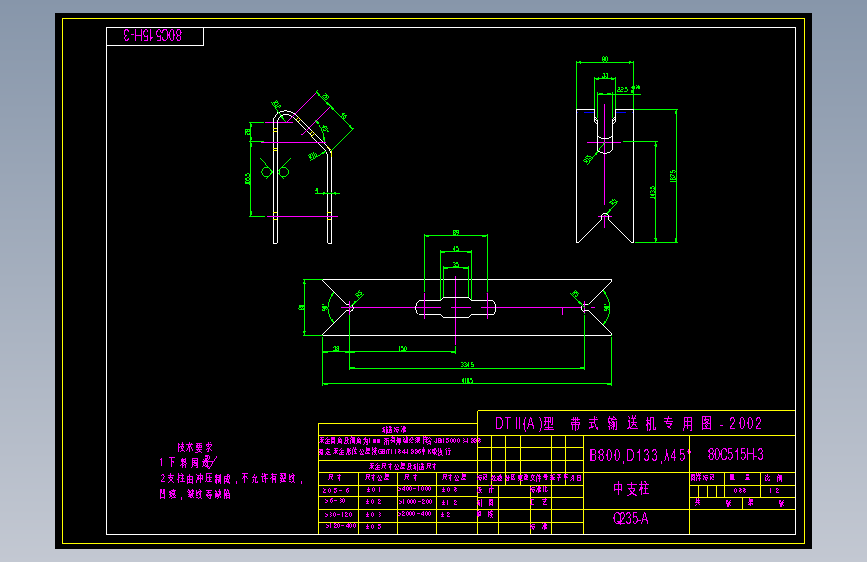867x562 pixels.
Task: Select drawing number '80C515H-3' in title block
Action: click(735, 455)
